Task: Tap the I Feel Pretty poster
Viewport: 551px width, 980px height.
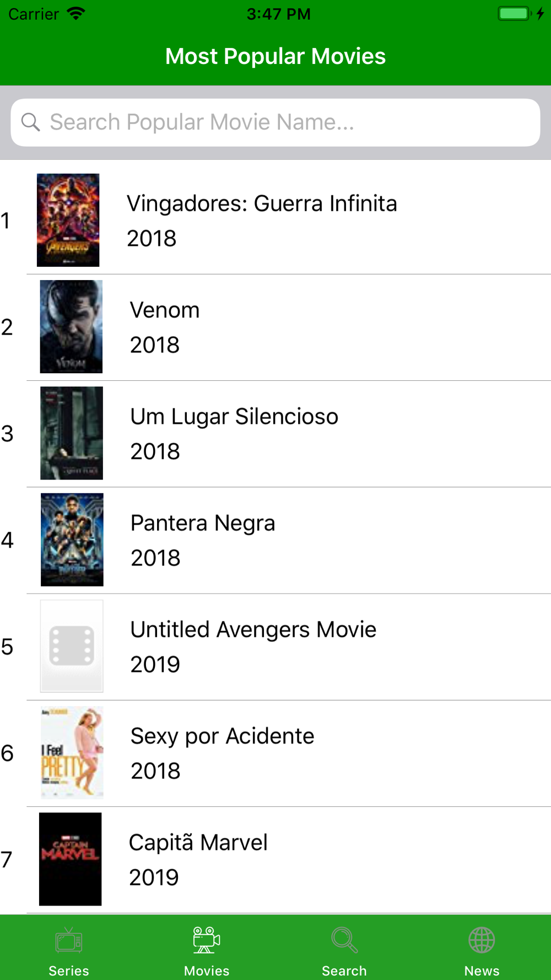Action: tap(72, 752)
